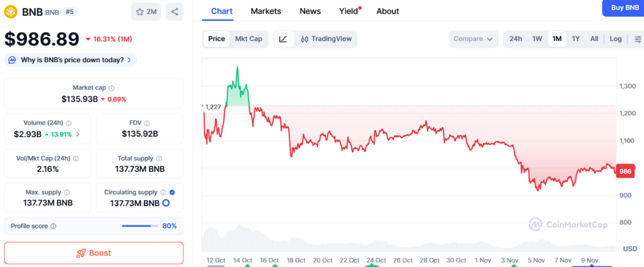644x267 pixels.
Task: Expand the Volume (24h) change chevron
Action: point(78,134)
